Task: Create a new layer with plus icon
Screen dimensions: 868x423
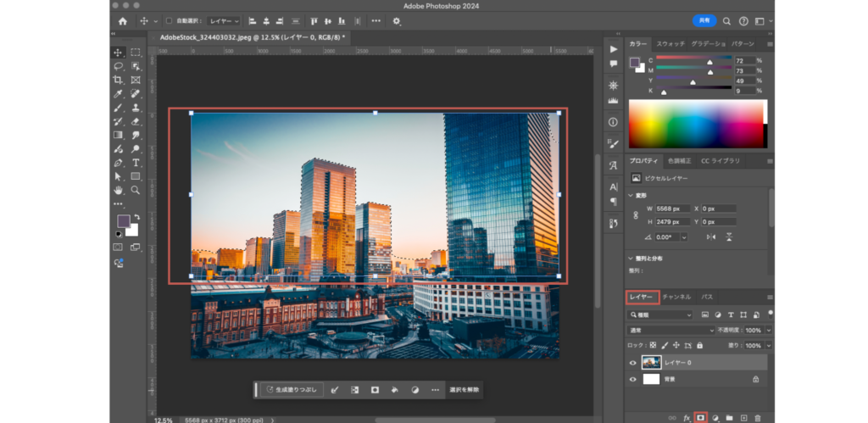Action: (x=743, y=417)
